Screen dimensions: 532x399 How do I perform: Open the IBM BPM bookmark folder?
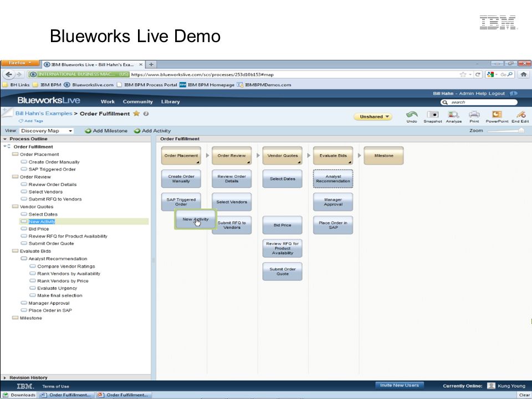(x=47, y=85)
